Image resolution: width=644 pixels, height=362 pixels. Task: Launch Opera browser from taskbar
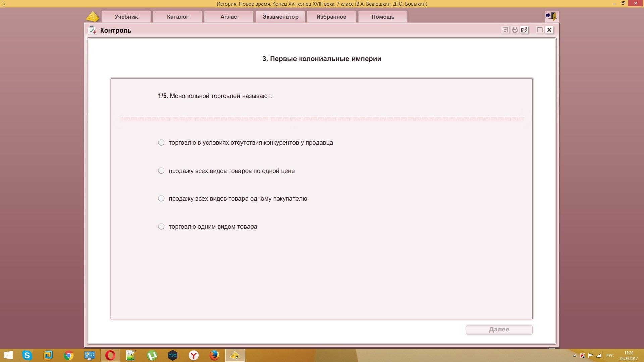pyautogui.click(x=110, y=355)
